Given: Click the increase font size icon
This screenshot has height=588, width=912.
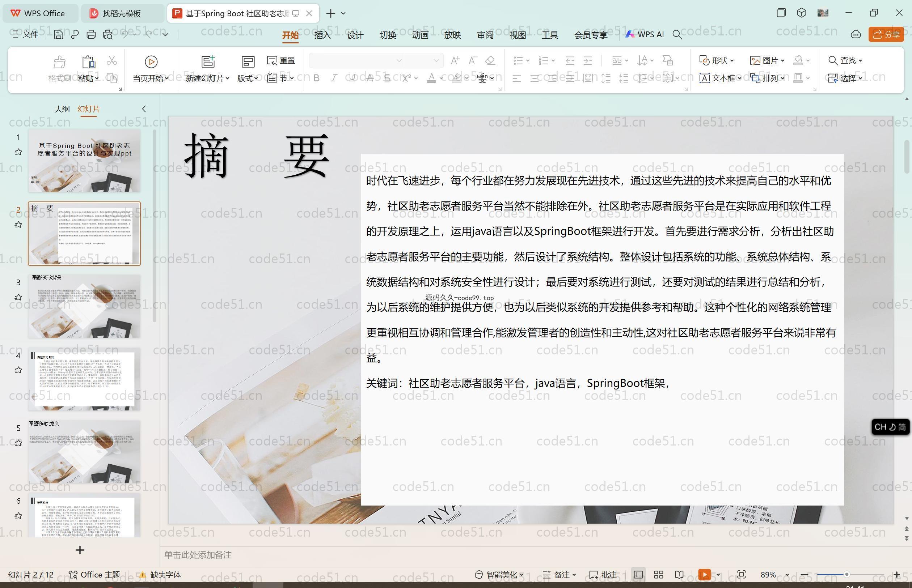Looking at the screenshot, I should 455,60.
